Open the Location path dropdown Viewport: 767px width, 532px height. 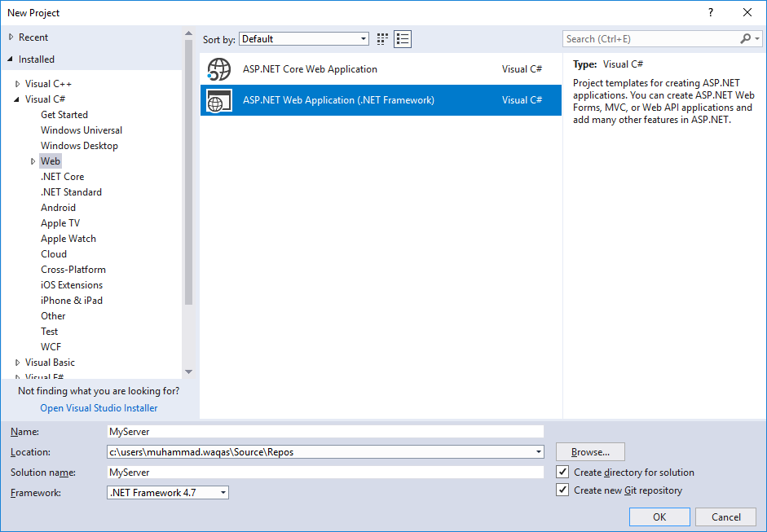(538, 452)
